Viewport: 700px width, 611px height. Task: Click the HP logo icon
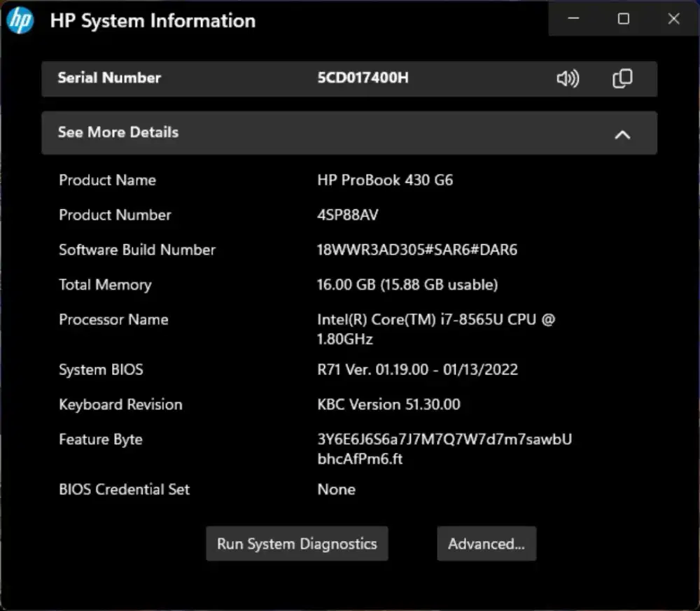20,20
